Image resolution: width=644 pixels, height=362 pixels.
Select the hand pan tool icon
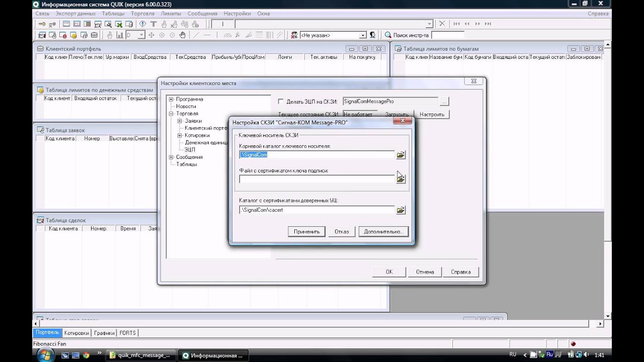pyautogui.click(x=183, y=35)
